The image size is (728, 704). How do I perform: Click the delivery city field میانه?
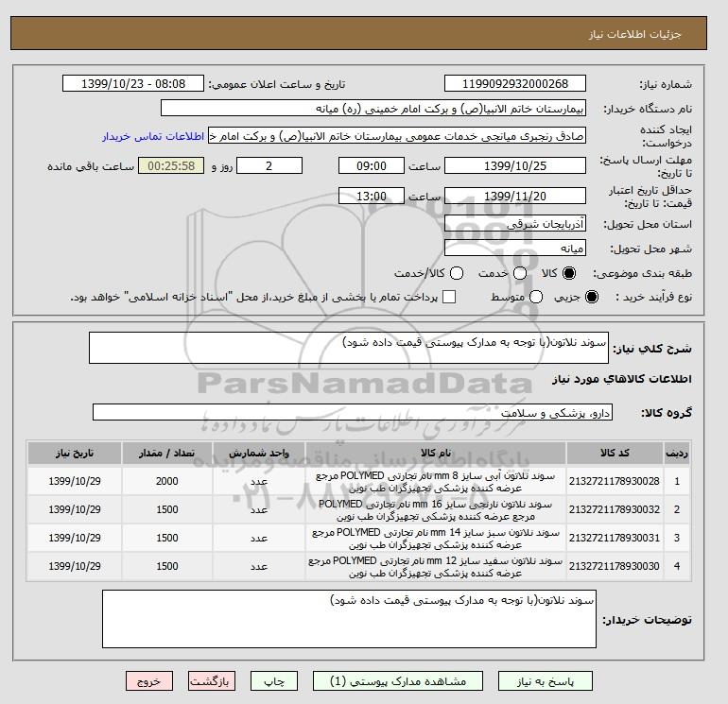coord(515,248)
